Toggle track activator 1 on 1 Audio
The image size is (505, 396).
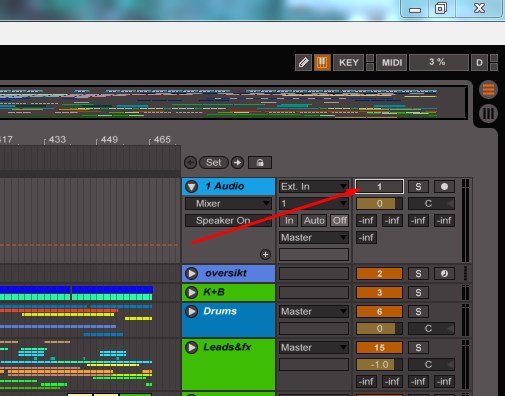pyautogui.click(x=379, y=186)
